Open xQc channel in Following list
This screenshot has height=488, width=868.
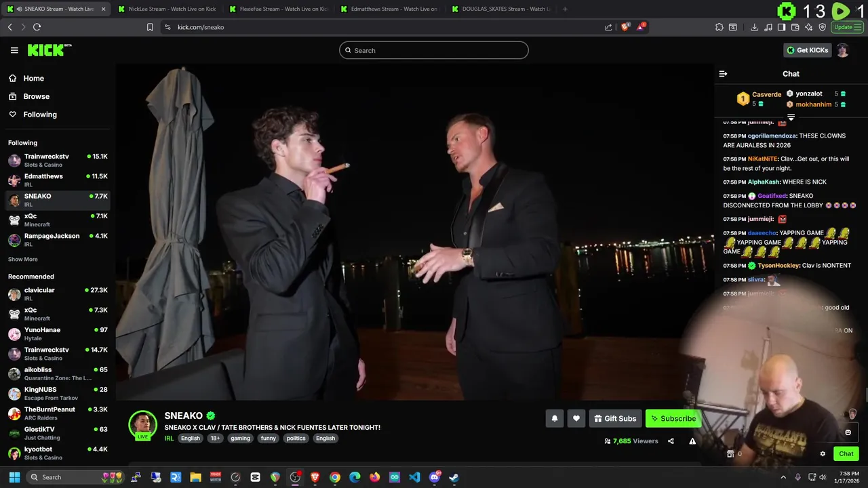pyautogui.click(x=57, y=220)
